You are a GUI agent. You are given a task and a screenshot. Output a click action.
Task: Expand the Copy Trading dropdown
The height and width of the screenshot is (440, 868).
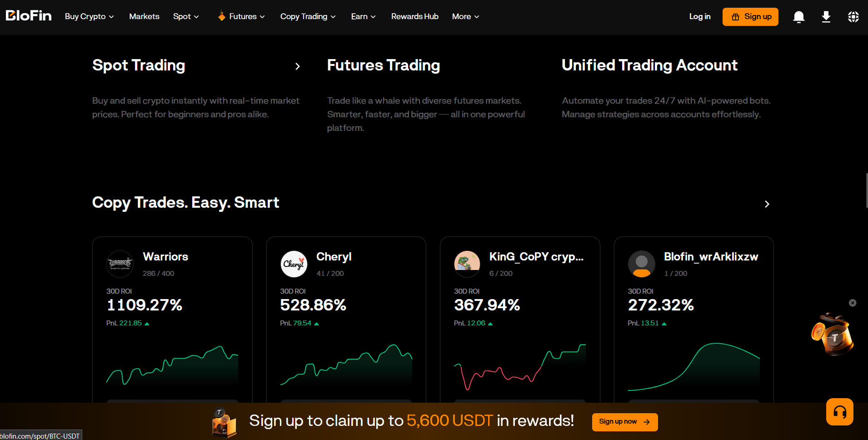(308, 16)
